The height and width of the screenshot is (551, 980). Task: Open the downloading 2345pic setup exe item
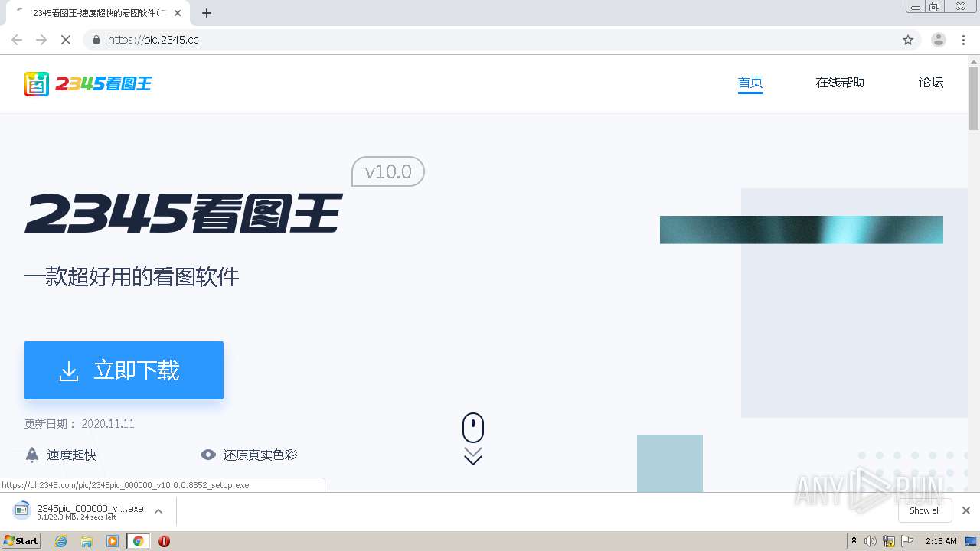point(78,511)
